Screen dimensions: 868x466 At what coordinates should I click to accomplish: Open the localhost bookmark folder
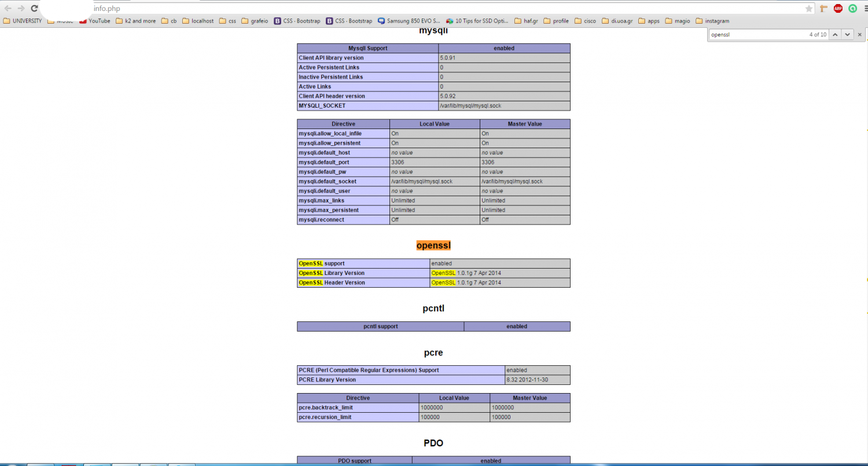click(x=198, y=21)
